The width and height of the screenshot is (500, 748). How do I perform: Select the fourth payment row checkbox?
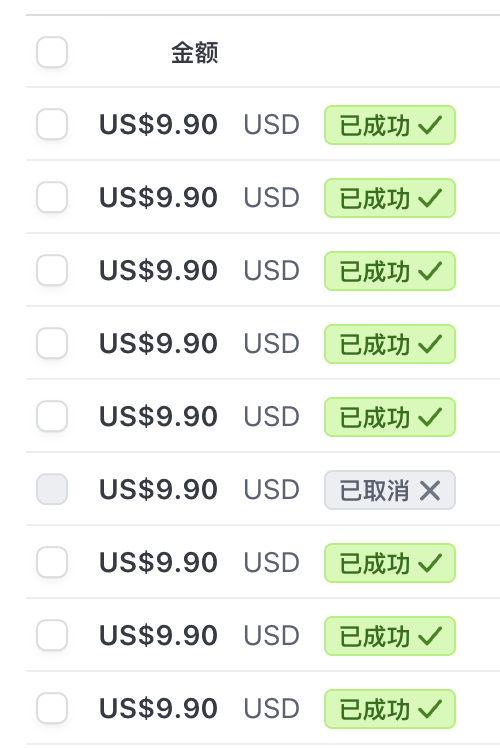[x=52, y=343]
